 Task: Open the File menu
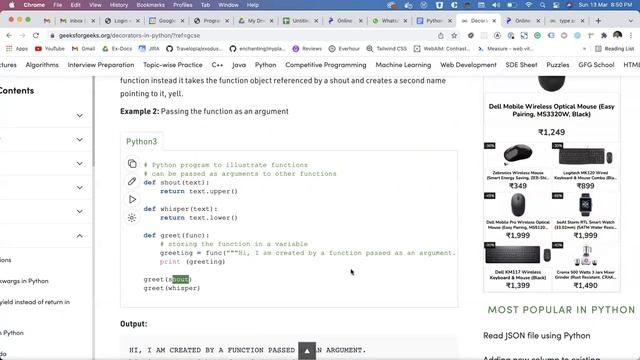(x=58, y=5)
